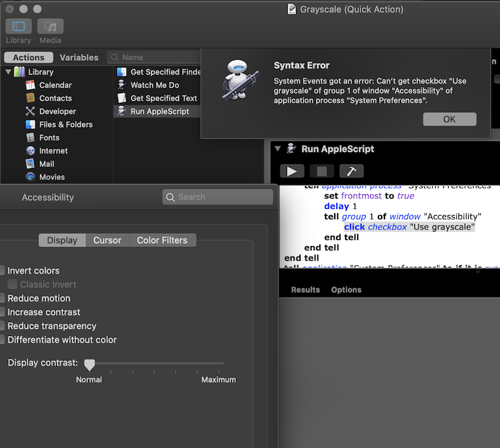
Task: Enable the Reduce motion checkbox
Action: [x=1, y=298]
